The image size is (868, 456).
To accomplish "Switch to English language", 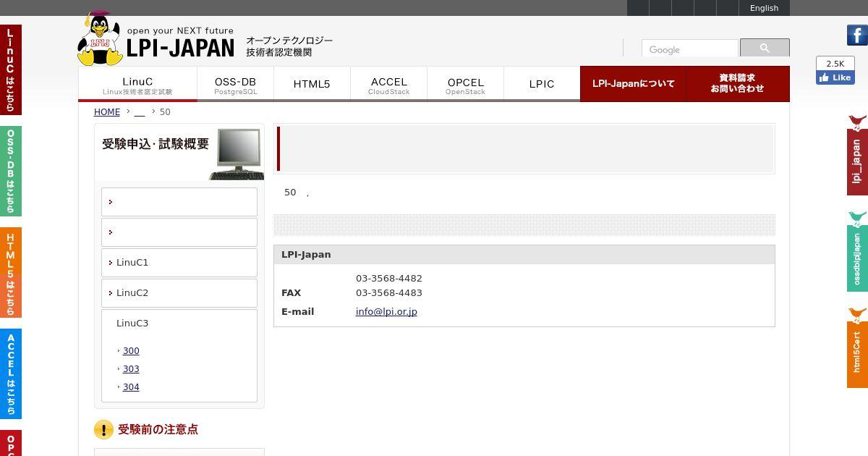I will (764, 8).
